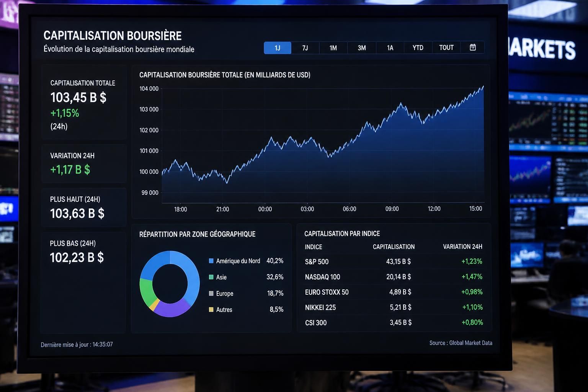This screenshot has height=392, width=588.
Task: Click the INDICE column header
Action: 314,247
